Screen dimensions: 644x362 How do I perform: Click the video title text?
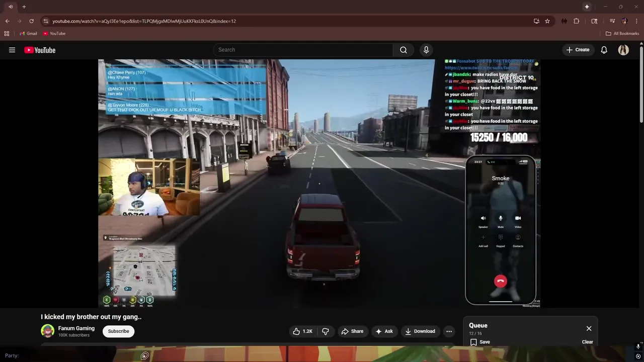[x=91, y=317]
